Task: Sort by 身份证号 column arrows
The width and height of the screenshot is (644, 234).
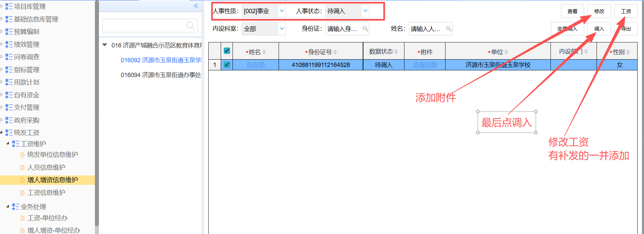Action: click(335, 52)
